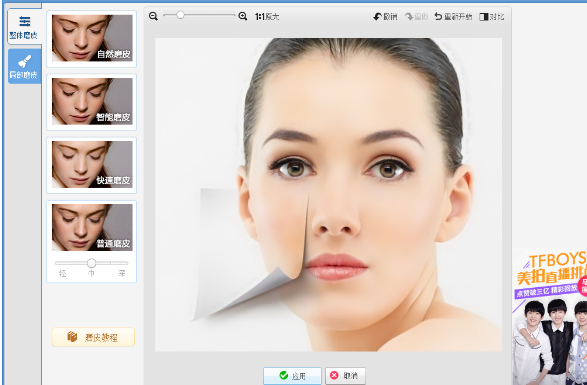Set smoothing intensity to 深 (deep)

pyautogui.click(x=122, y=273)
